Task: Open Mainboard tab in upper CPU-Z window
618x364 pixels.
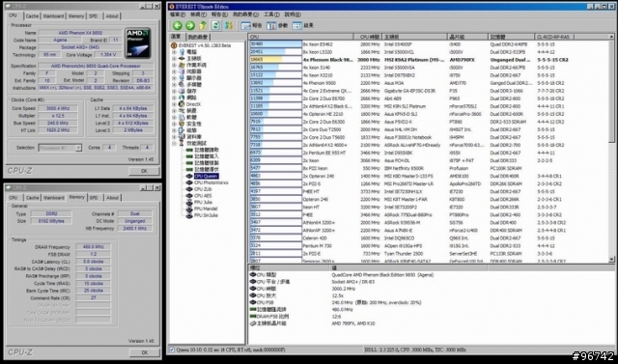Action: pyautogui.click(x=54, y=16)
